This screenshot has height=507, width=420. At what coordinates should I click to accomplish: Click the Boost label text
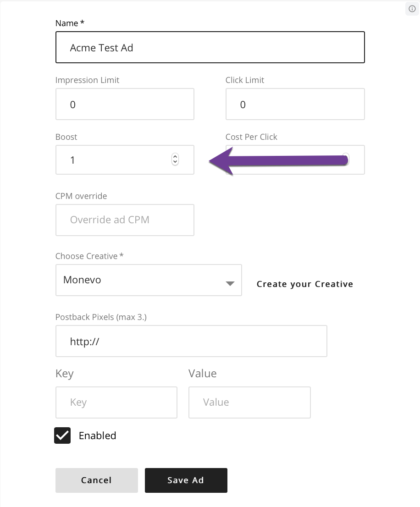click(x=66, y=137)
